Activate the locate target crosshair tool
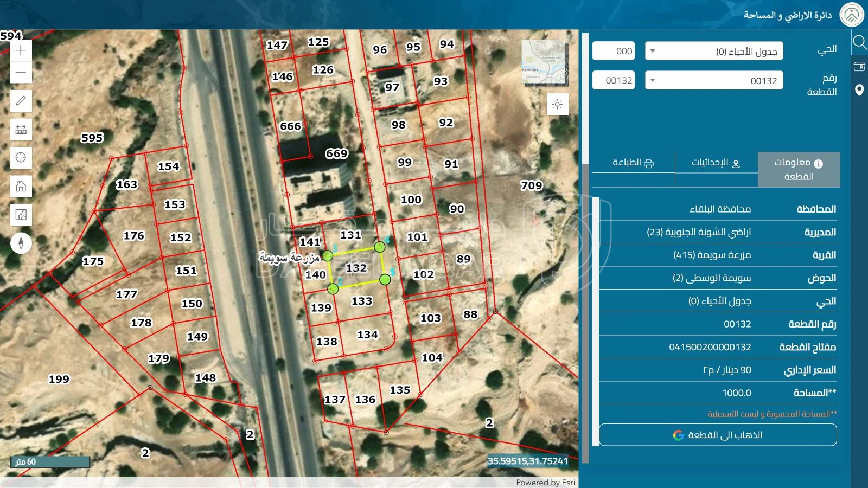This screenshot has height=488, width=868. click(21, 158)
